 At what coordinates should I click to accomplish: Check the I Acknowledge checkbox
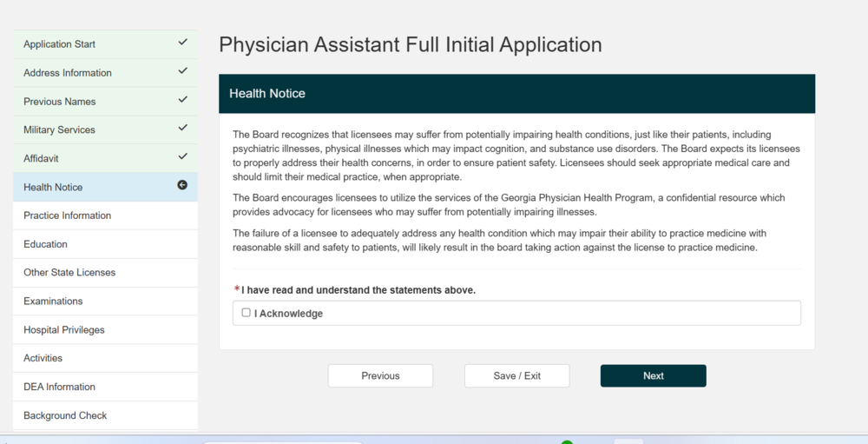(x=247, y=313)
